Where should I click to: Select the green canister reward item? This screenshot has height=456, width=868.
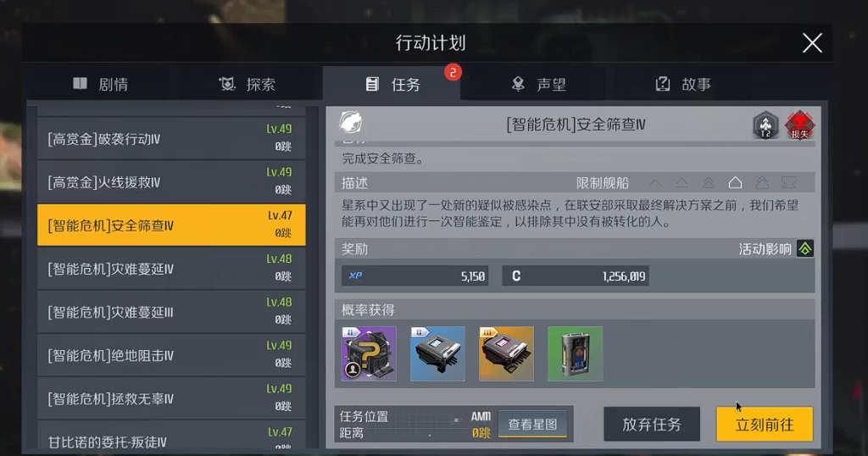(576, 353)
